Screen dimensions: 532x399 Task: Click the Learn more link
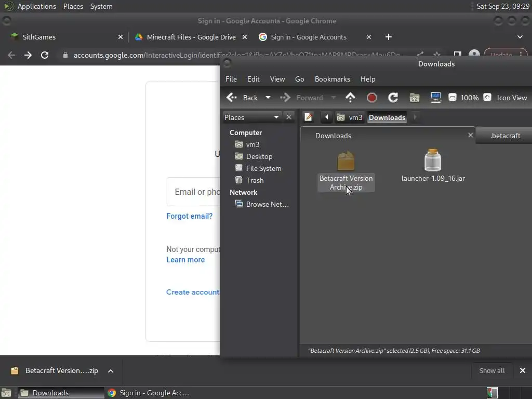(x=185, y=260)
